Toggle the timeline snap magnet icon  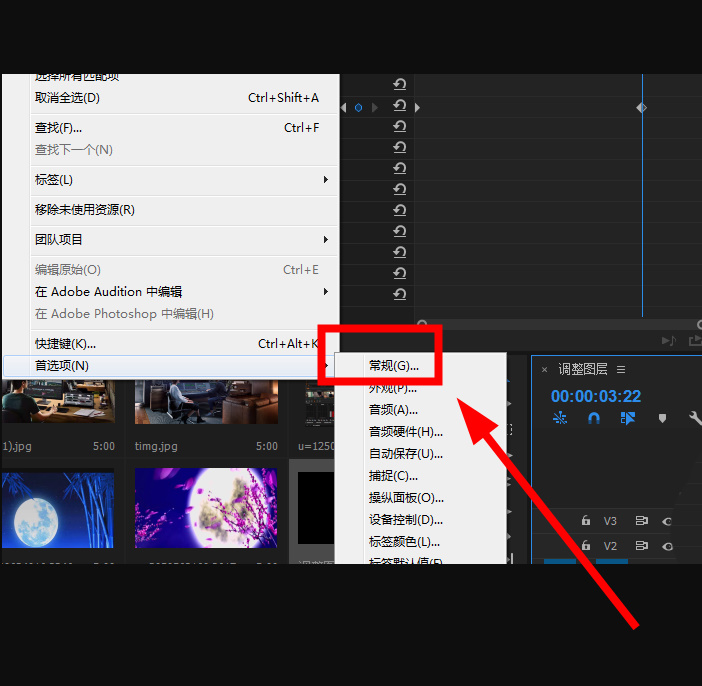[x=594, y=418]
